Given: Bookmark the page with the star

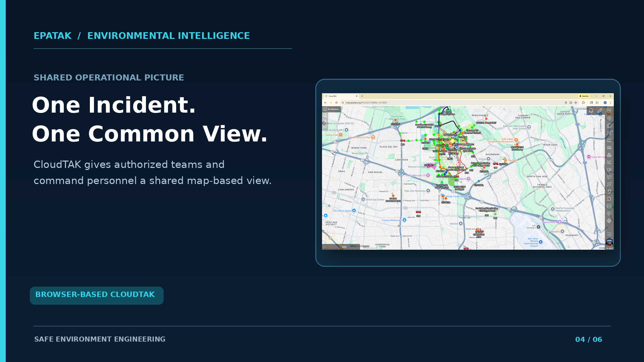Looking at the screenshot, I should [576, 103].
